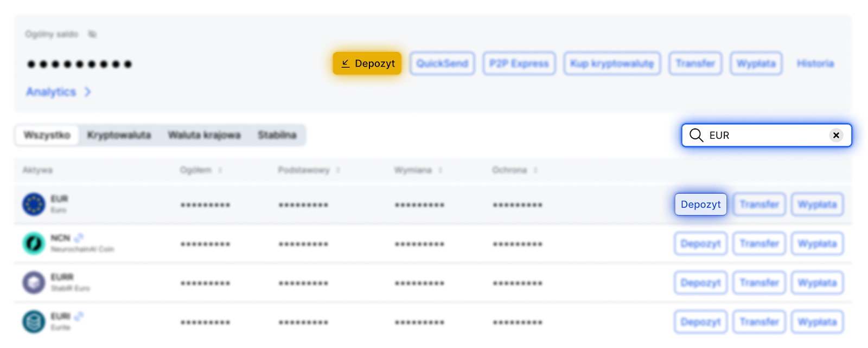Sort by the Podstawowy column
Image resolution: width=868 pixels, height=348 pixels.
click(338, 170)
